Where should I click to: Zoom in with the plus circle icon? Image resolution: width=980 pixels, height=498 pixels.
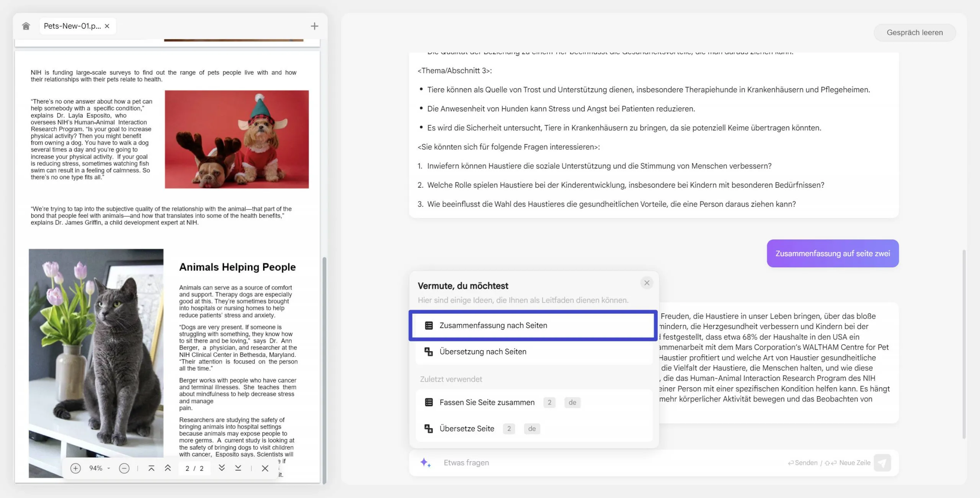click(x=75, y=468)
